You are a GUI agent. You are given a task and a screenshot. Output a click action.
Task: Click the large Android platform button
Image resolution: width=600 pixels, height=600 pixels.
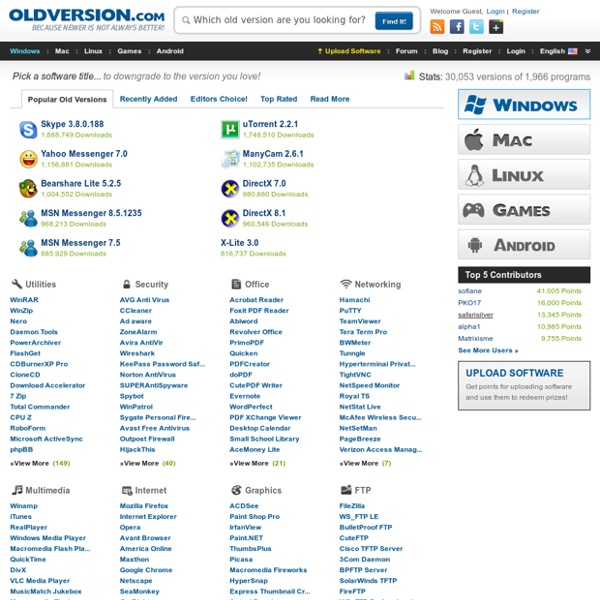pos(524,245)
